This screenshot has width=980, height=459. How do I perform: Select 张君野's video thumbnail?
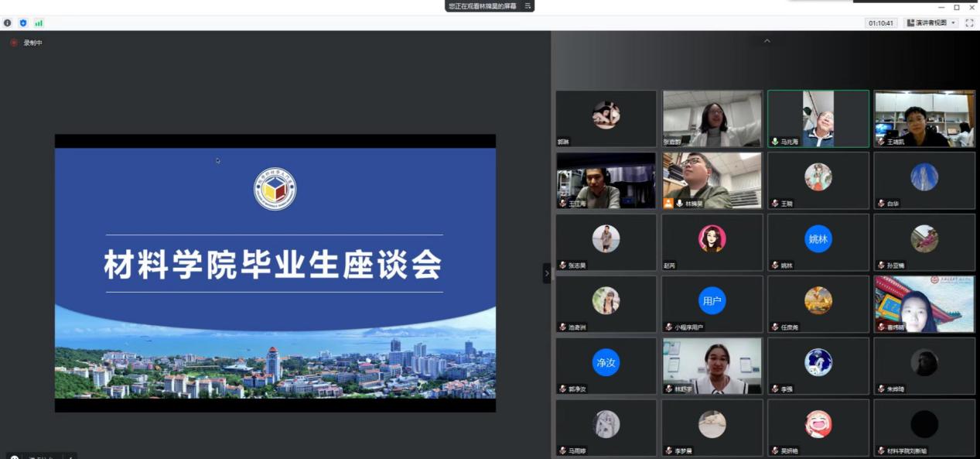click(x=712, y=118)
